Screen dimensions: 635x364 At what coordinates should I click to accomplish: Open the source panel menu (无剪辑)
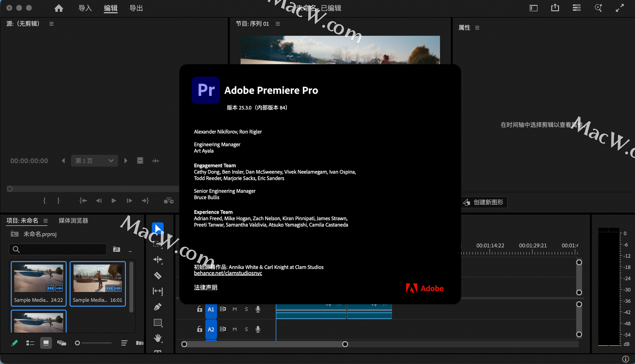tap(51, 24)
